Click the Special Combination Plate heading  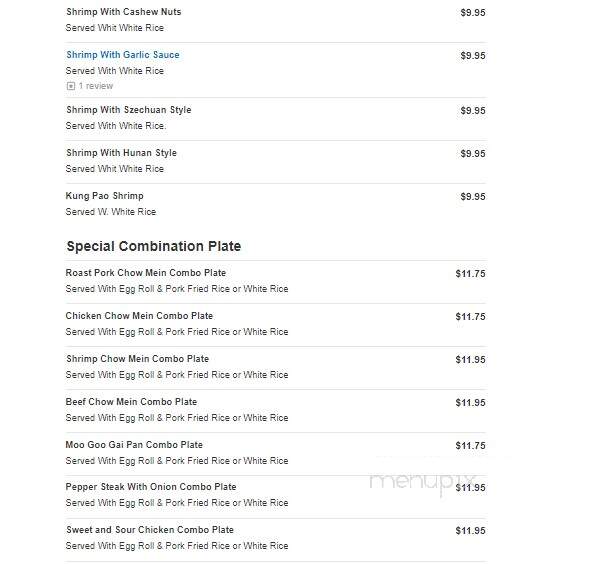tap(154, 246)
